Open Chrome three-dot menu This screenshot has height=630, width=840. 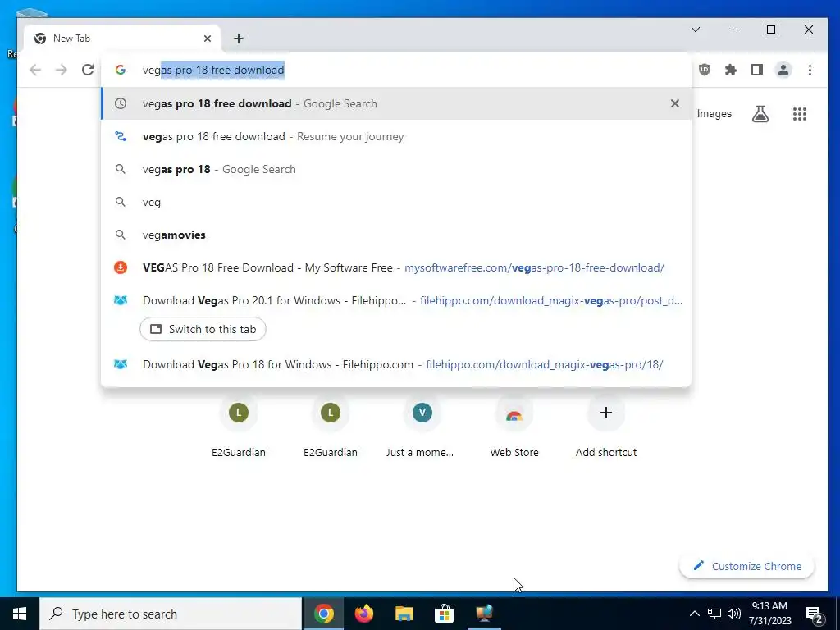pyautogui.click(x=810, y=70)
